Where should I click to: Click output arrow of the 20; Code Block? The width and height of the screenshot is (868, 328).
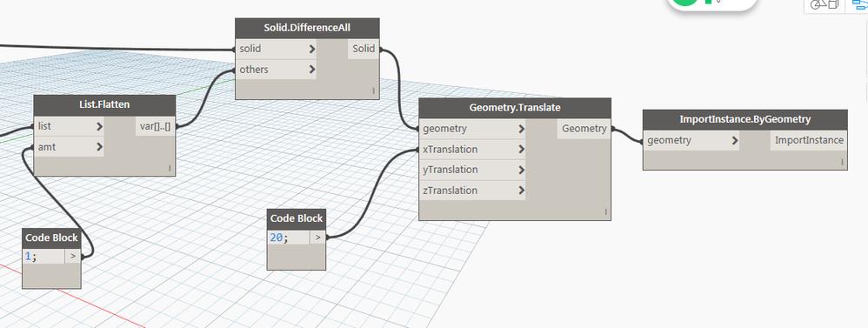point(317,238)
